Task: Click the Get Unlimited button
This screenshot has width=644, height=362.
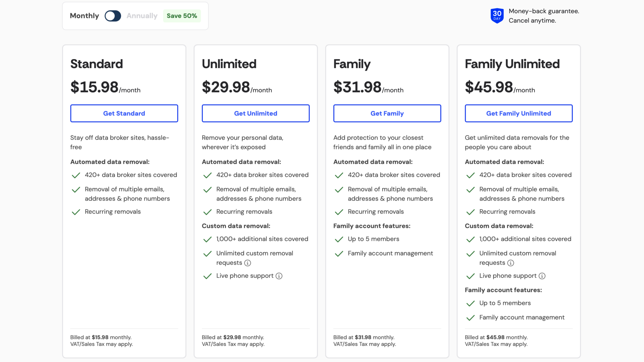Action: click(255, 113)
